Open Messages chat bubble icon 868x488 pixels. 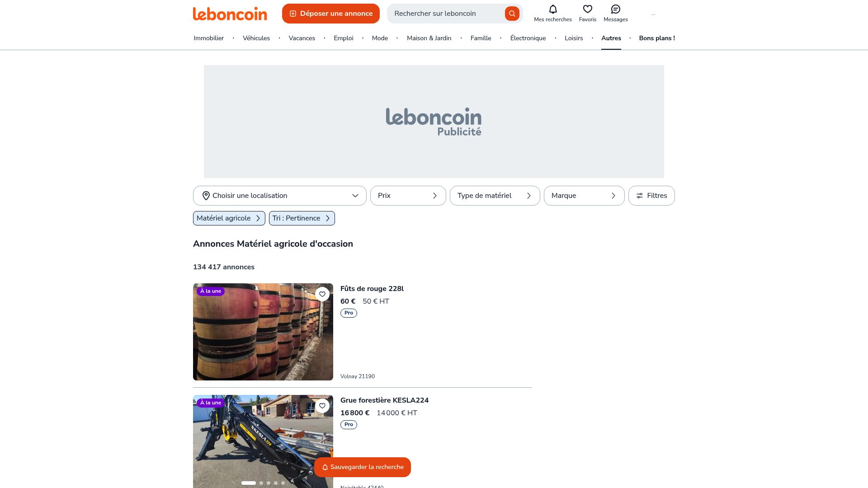pyautogui.click(x=615, y=9)
